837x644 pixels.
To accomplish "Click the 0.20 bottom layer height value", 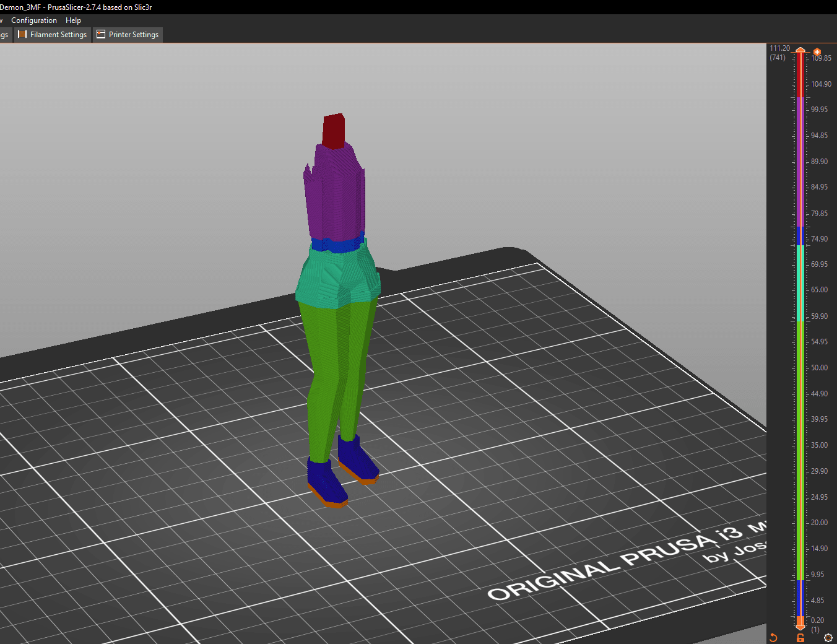I will (817, 620).
